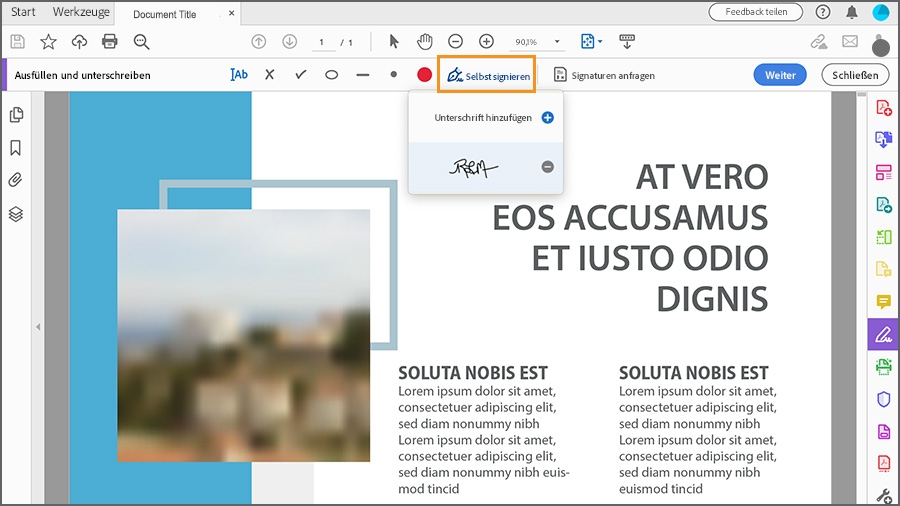Bookmark document with star icon
The image size is (900, 506).
click(x=48, y=41)
